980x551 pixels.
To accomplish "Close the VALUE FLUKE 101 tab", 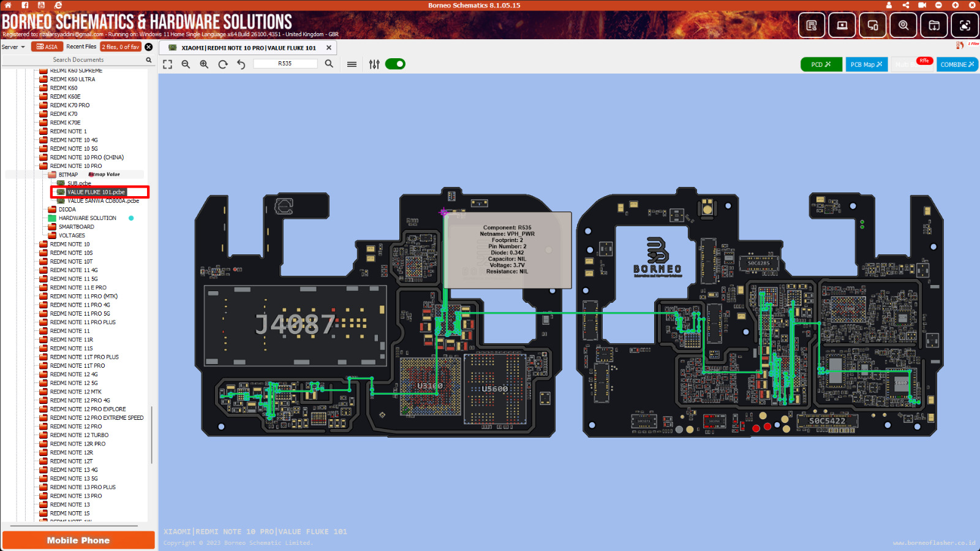I will (329, 48).
